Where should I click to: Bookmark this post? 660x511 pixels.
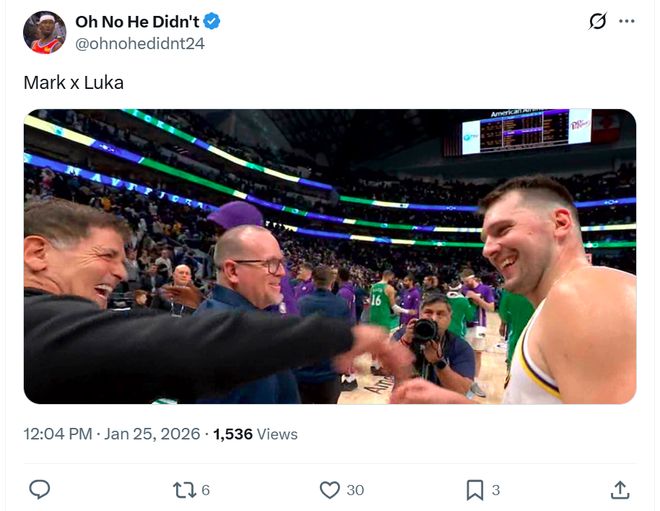[475, 489]
